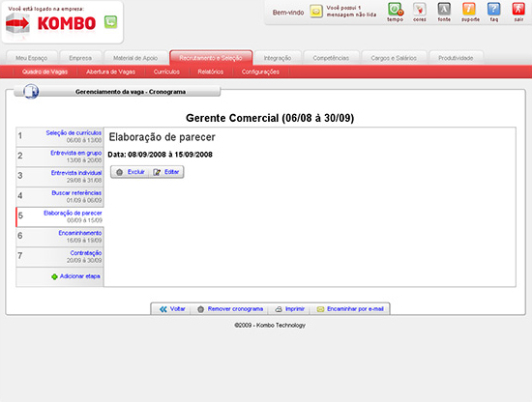
Task: Click the globe icon in Gerenciamento header
Action: (31, 92)
